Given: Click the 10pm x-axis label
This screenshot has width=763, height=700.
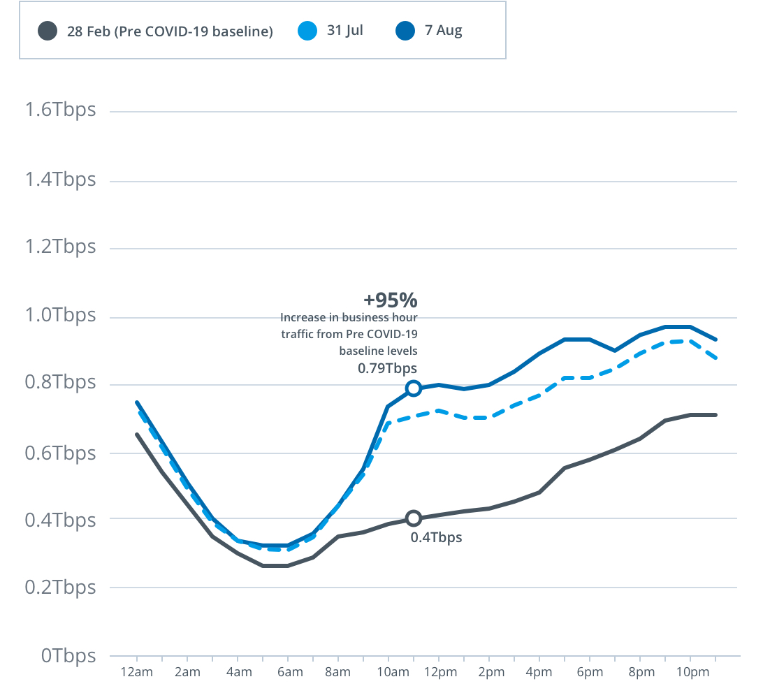Looking at the screenshot, I should click(693, 673).
